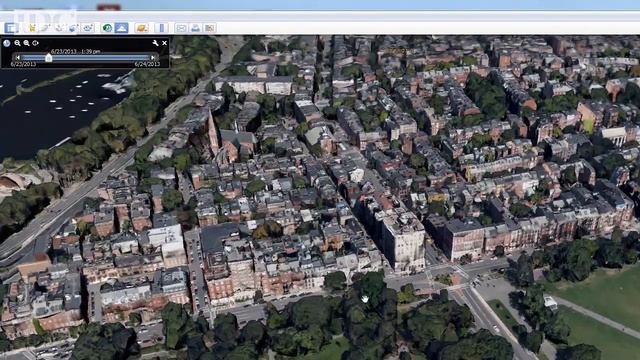
Task: Click the 6/24/2013 end date label
Action: click(147, 64)
